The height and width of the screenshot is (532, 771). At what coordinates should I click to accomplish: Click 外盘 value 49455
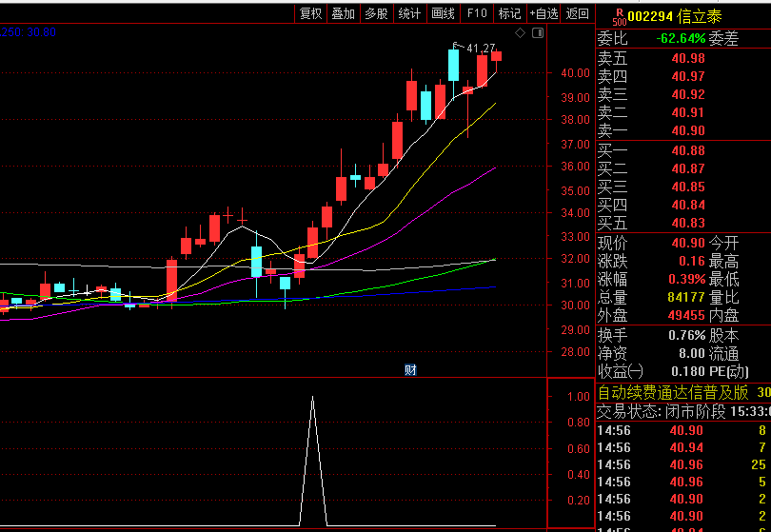(x=686, y=315)
